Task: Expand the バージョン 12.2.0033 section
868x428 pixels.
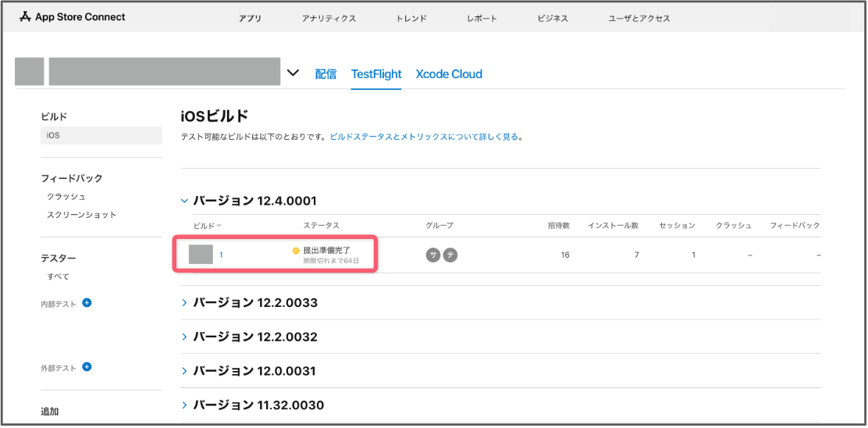Action: [x=185, y=303]
